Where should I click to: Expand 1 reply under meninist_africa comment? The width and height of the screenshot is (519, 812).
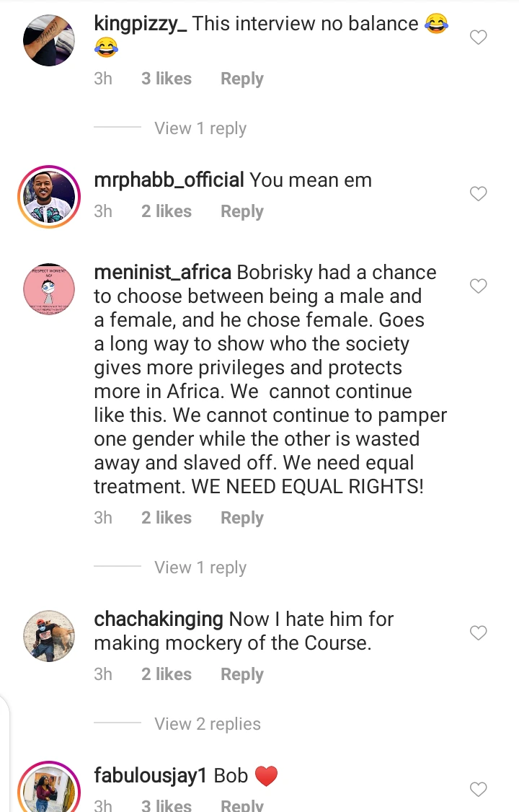point(200,568)
